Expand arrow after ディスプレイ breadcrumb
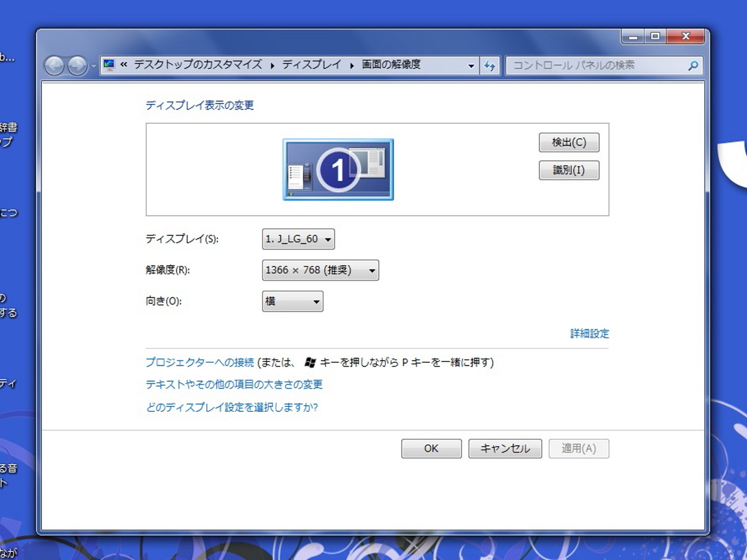 352,65
